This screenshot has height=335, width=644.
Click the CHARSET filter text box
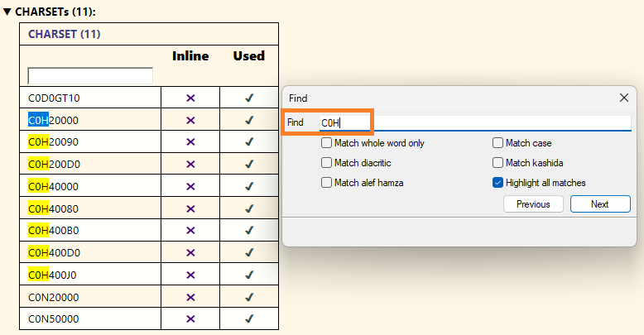[90, 76]
